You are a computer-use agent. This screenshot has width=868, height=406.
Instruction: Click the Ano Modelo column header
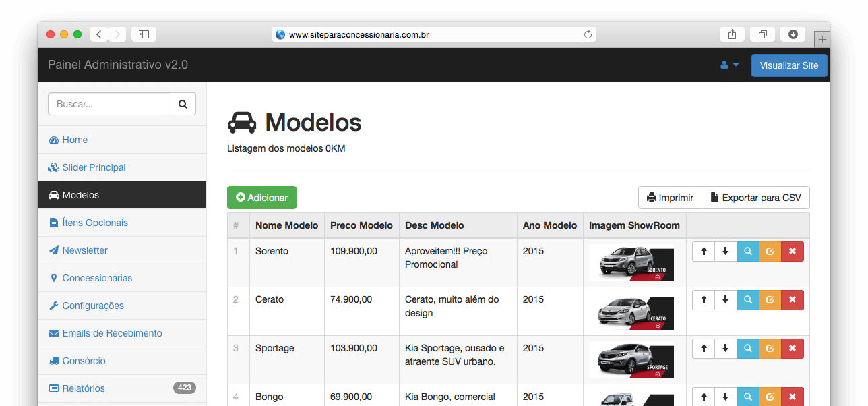click(x=550, y=225)
